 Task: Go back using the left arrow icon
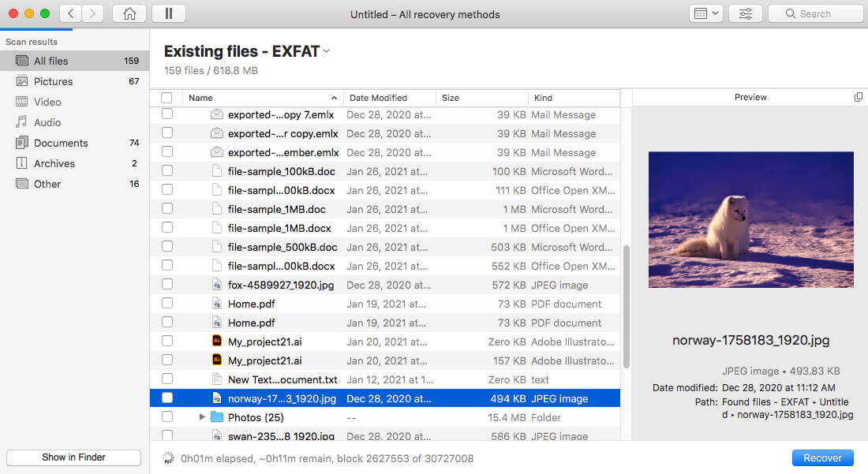click(71, 13)
